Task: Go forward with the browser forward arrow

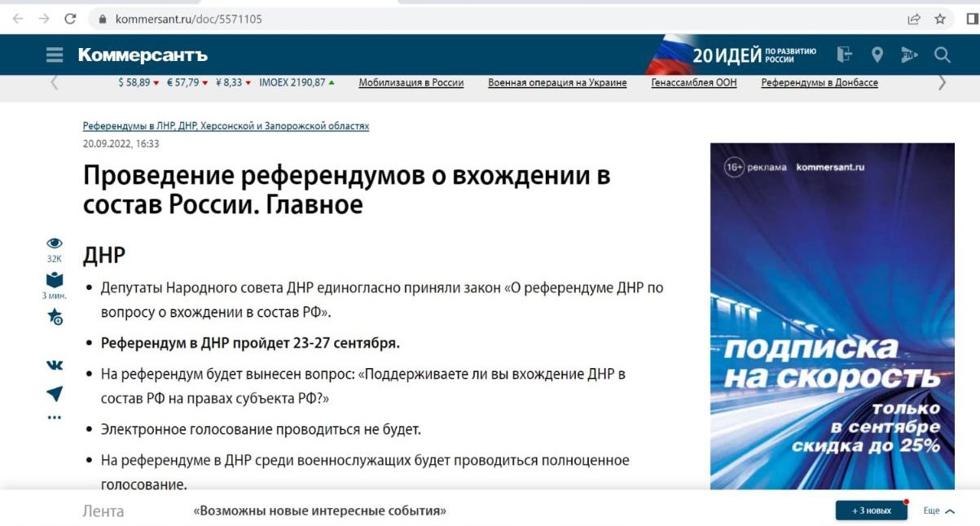Action: 43,19
